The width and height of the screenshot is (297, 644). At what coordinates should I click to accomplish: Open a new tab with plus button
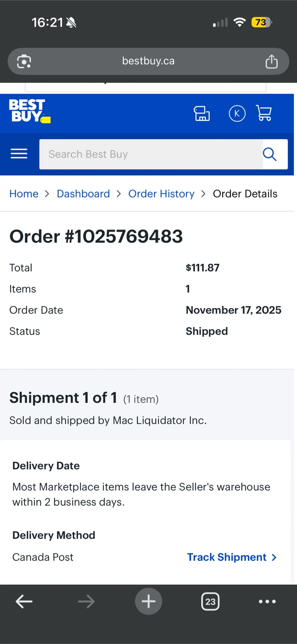coord(148,602)
